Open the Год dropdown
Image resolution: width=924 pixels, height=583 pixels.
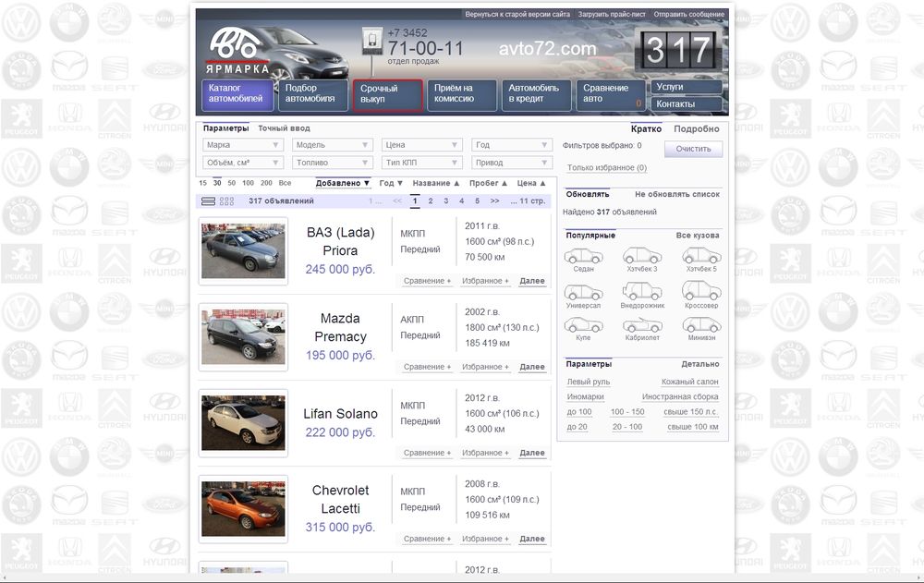[512, 145]
